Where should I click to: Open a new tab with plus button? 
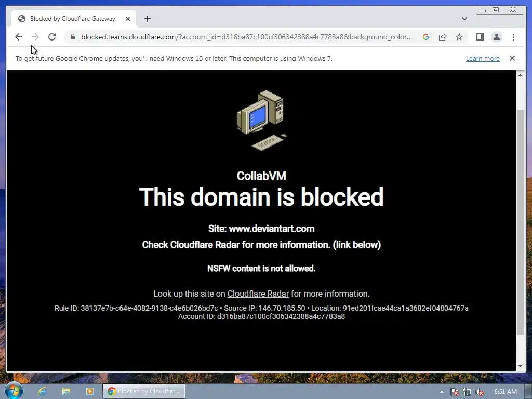pyautogui.click(x=147, y=19)
